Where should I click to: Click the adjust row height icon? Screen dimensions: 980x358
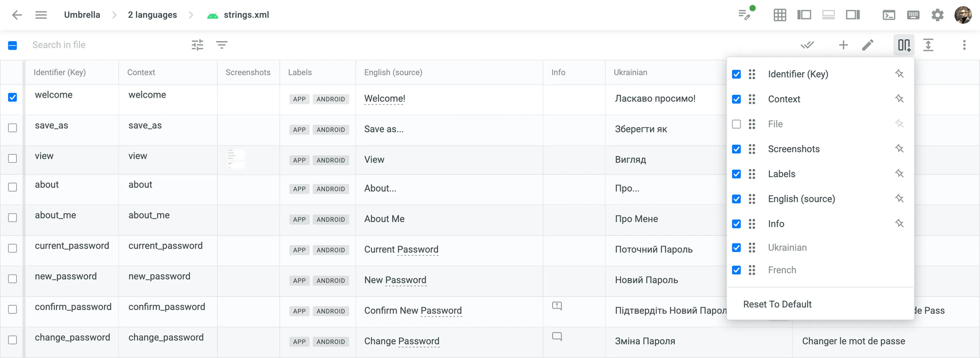click(929, 45)
